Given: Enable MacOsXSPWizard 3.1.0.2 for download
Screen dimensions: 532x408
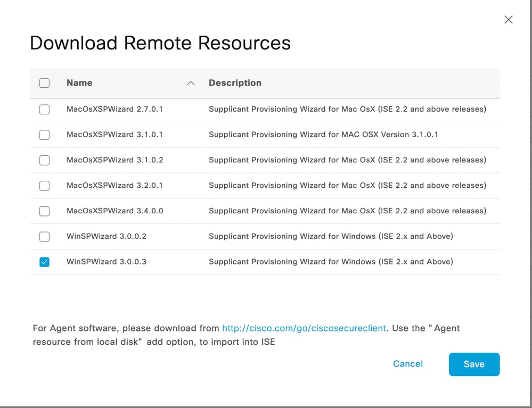Looking at the screenshot, I should coord(44,160).
